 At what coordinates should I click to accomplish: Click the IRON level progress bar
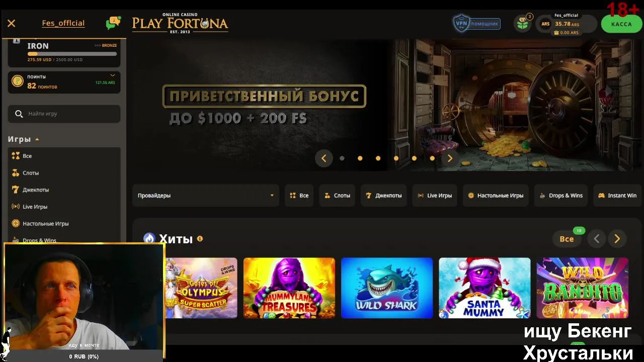(72, 54)
